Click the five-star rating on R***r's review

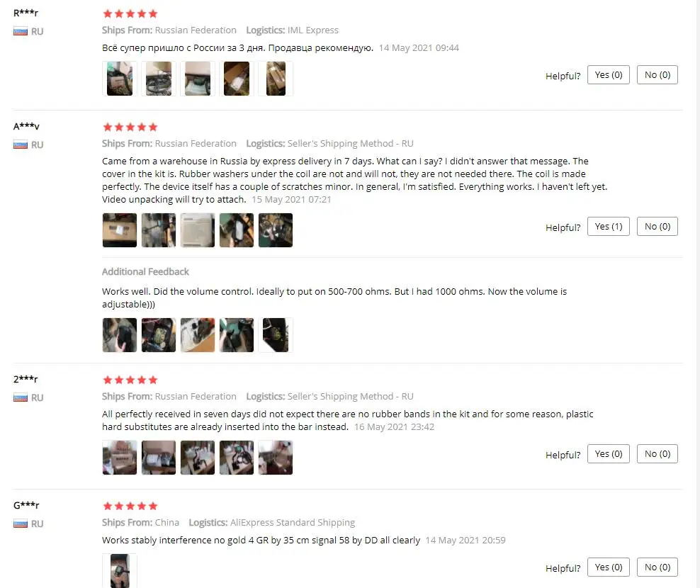[x=130, y=14]
